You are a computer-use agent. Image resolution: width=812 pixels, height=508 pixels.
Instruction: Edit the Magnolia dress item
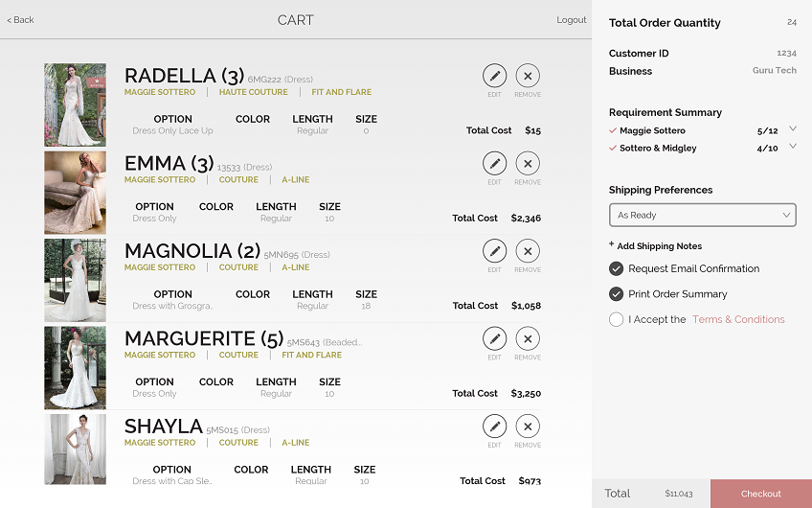tap(494, 251)
